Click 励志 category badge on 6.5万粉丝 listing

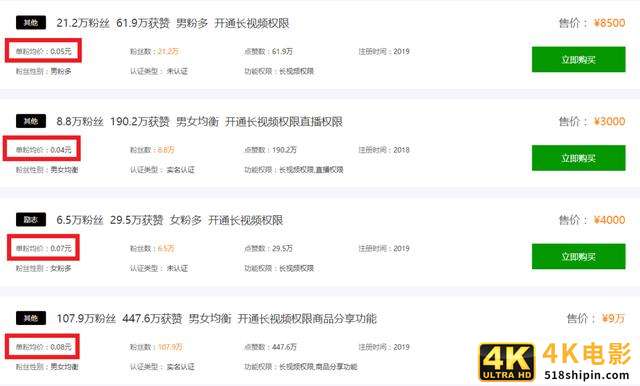click(31, 220)
